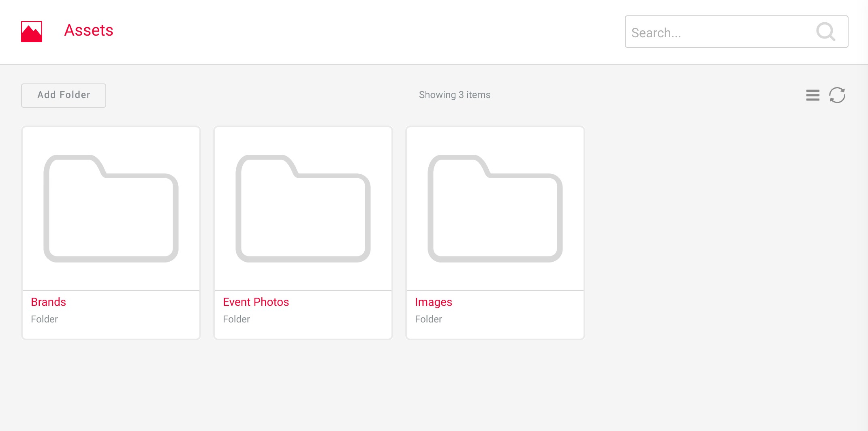
Task: Click the Add Folder button
Action: 64,96
